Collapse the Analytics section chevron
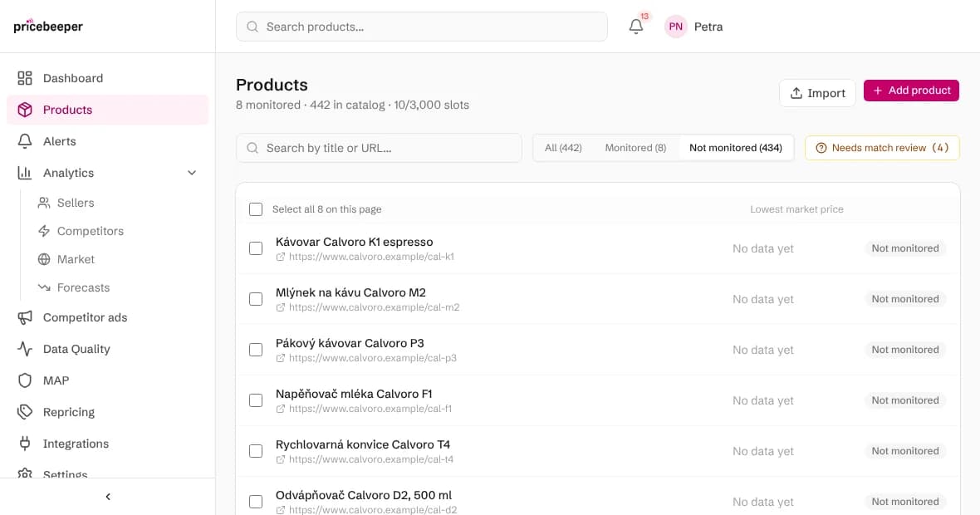Viewport: 980px width, 515px height. pyautogui.click(x=192, y=173)
